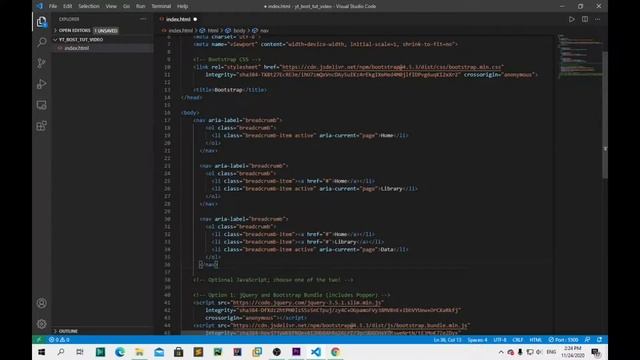The image size is (640, 360).
Task: Open the File menu
Action: (x=53, y=6)
